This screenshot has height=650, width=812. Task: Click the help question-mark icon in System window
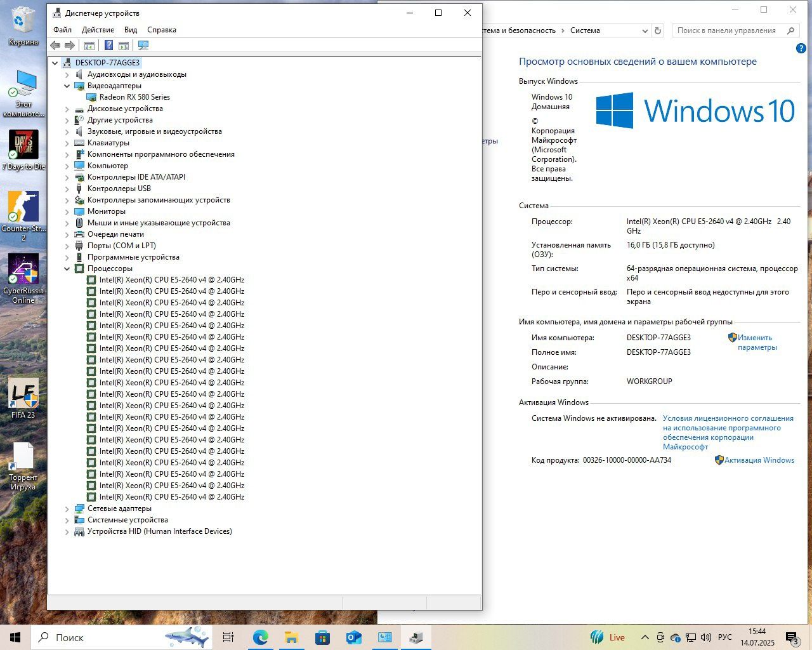[801, 48]
